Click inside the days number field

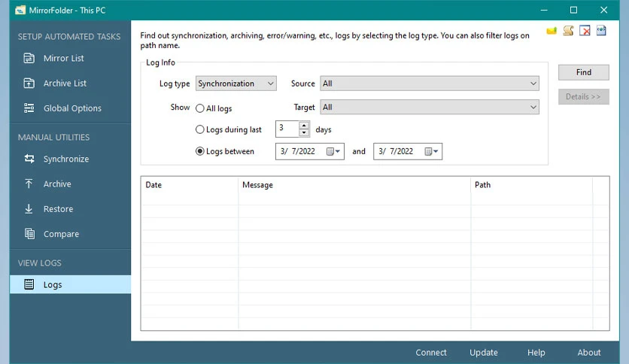[287, 129]
